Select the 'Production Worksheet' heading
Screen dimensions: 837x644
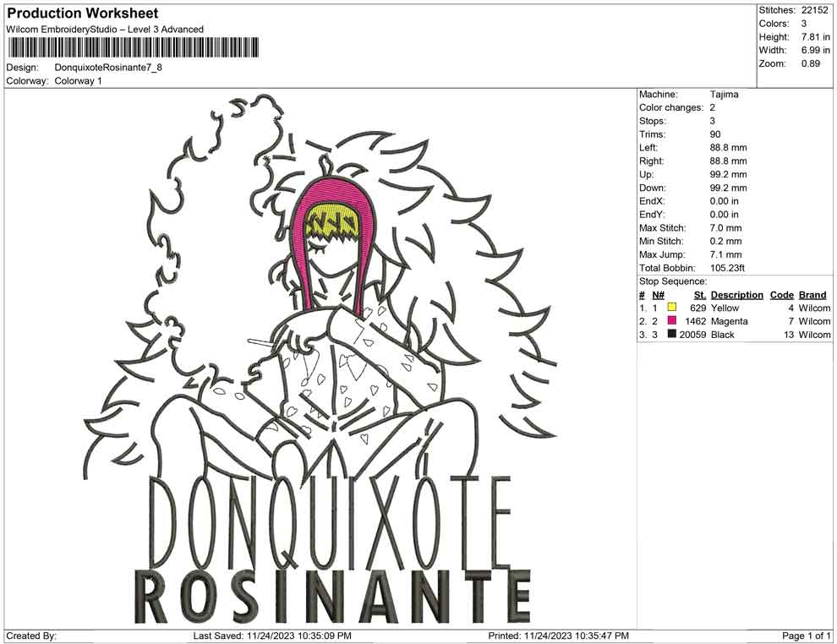pyautogui.click(x=83, y=14)
